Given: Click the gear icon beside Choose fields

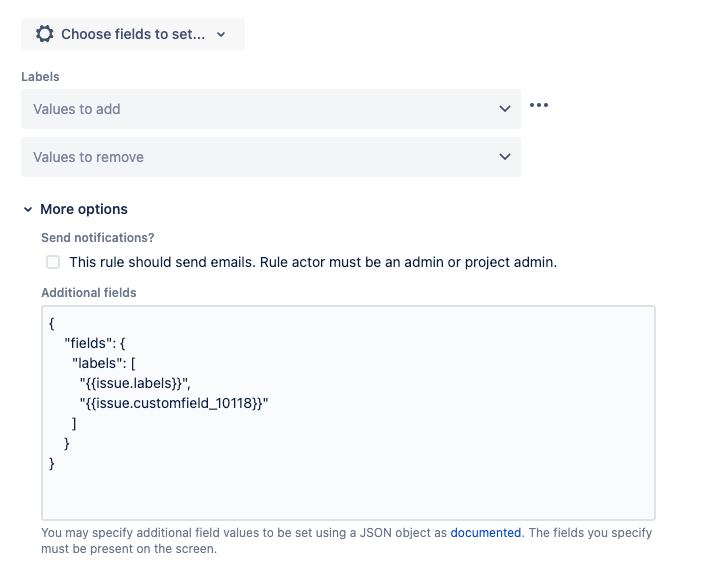Looking at the screenshot, I should point(44,34).
